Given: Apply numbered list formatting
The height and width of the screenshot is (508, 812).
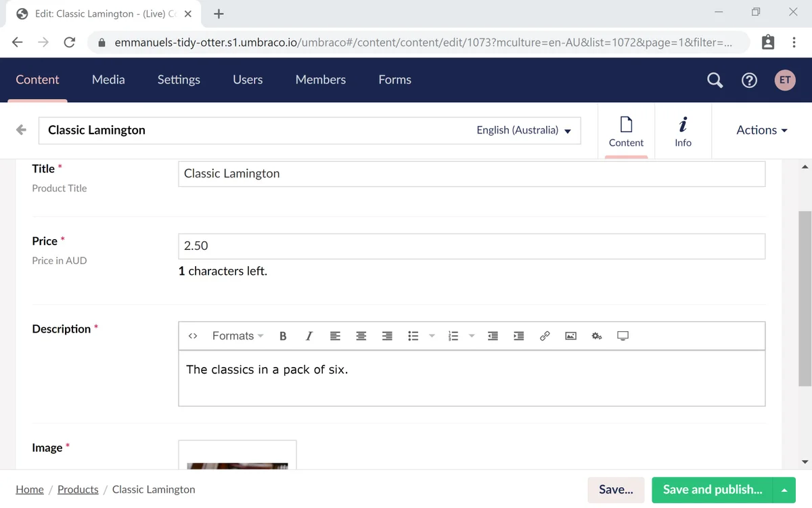Looking at the screenshot, I should coord(452,335).
